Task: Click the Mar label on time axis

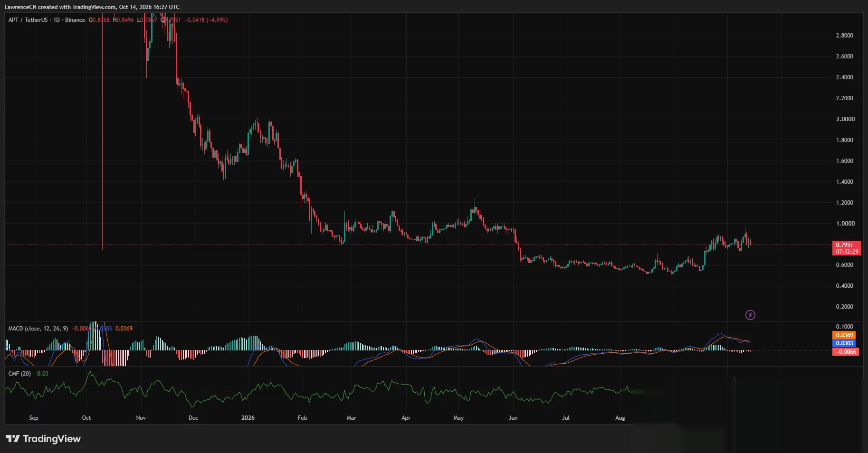Action: click(352, 418)
